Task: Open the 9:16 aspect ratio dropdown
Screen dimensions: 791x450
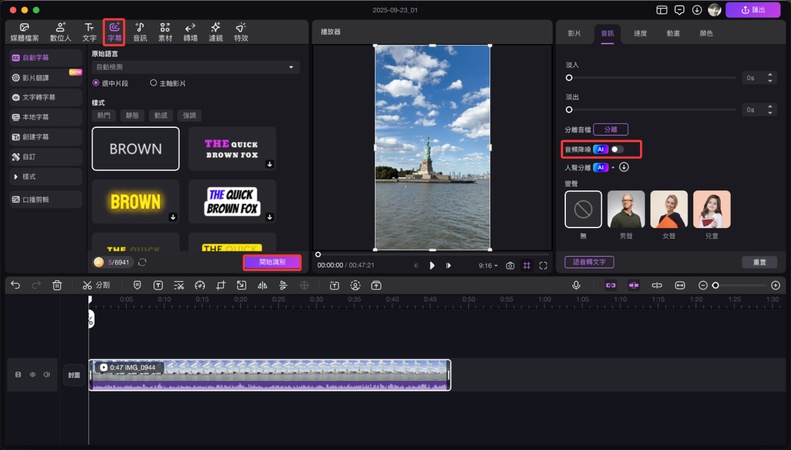Action: coord(487,265)
